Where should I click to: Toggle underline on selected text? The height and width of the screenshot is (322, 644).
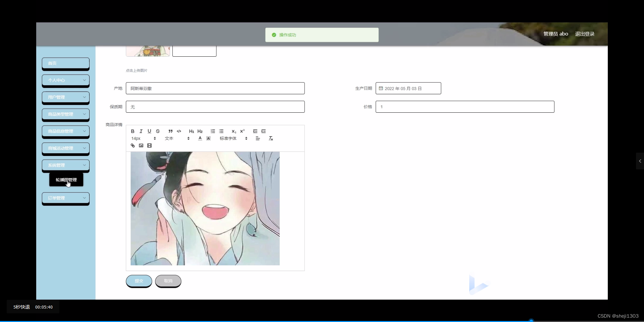tap(150, 131)
